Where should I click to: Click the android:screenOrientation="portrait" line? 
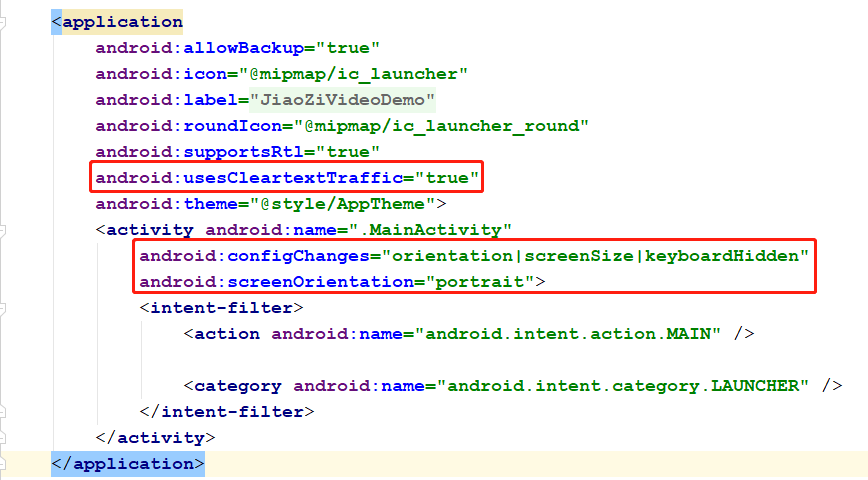point(342,282)
